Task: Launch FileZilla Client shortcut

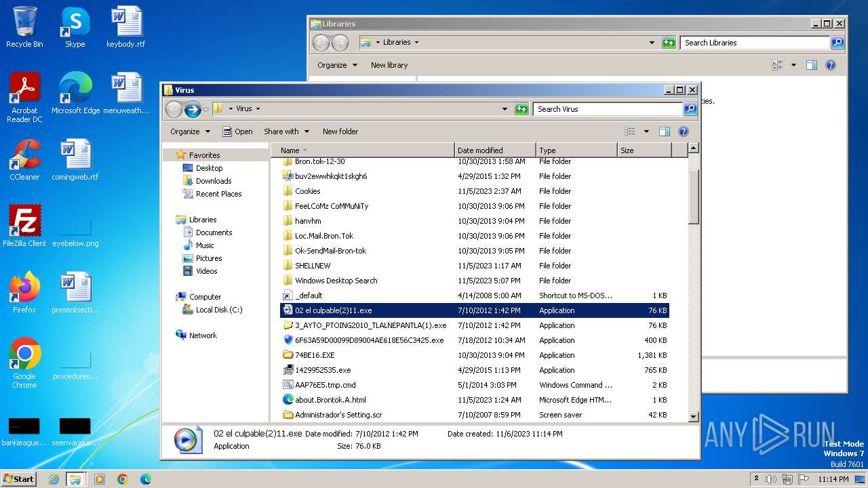Action: coord(24,226)
